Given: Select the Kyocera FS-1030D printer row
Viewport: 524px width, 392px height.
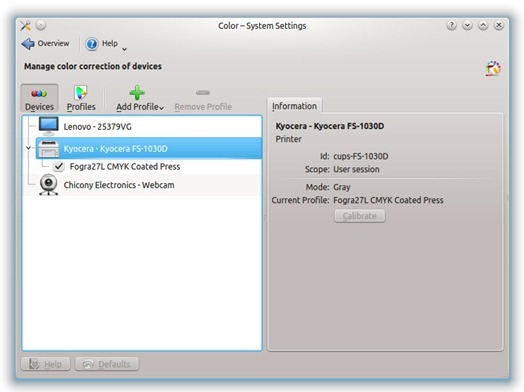Looking at the screenshot, I should pos(148,148).
